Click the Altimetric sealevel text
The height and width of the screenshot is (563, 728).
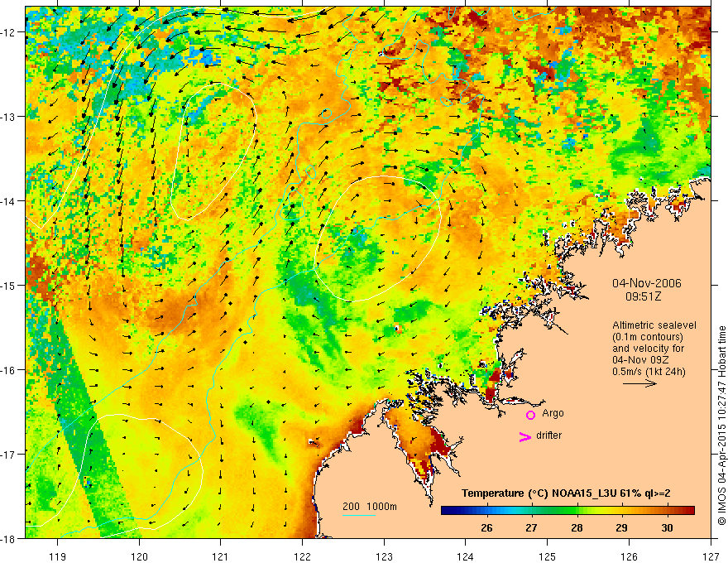(x=654, y=325)
